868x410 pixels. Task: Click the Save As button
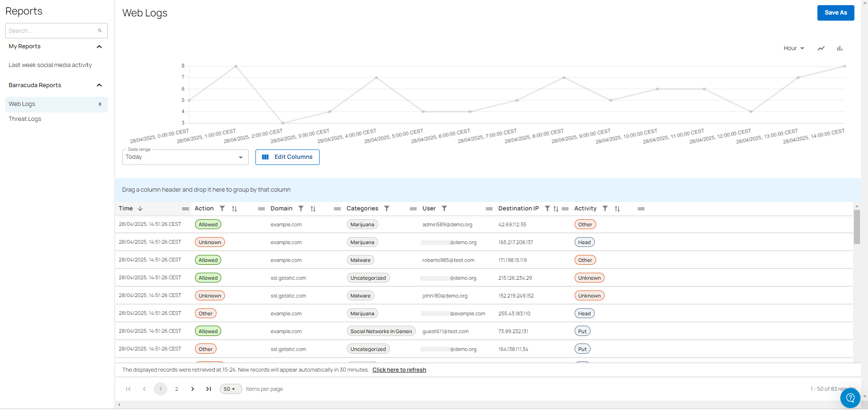click(835, 13)
